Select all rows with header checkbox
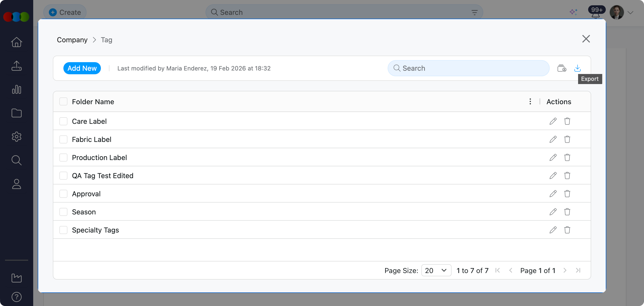 coord(63,102)
